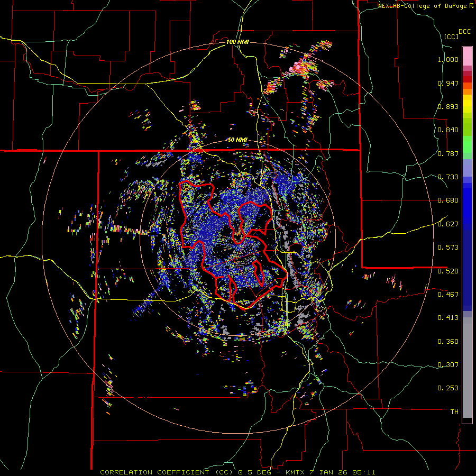Click the 0.307 color scale label

(448, 365)
